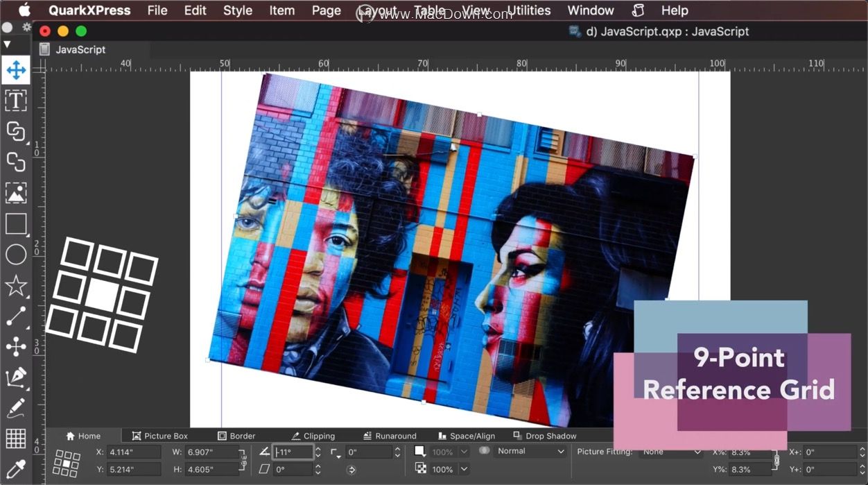The height and width of the screenshot is (485, 868).
Task: Select the Oval Box tool
Action: tap(16, 255)
